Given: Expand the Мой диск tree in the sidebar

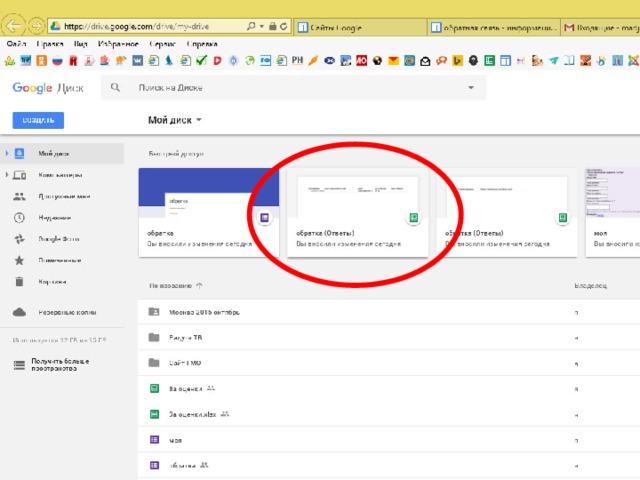Looking at the screenshot, I should tap(5, 153).
